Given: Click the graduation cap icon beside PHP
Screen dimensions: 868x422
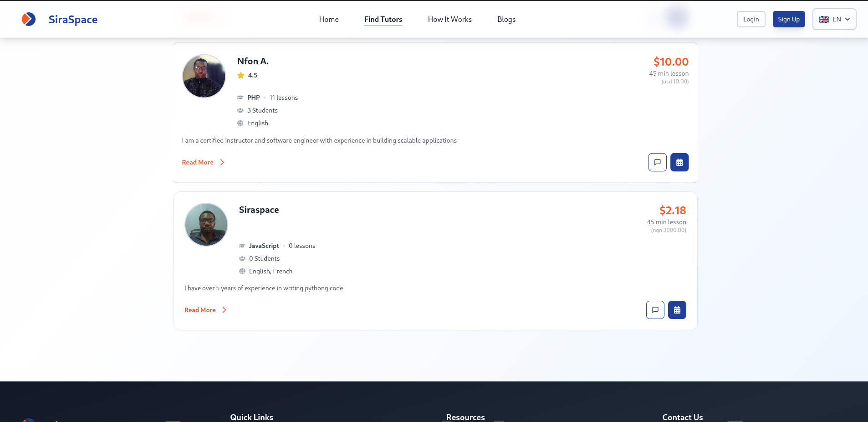Looking at the screenshot, I should (x=240, y=98).
